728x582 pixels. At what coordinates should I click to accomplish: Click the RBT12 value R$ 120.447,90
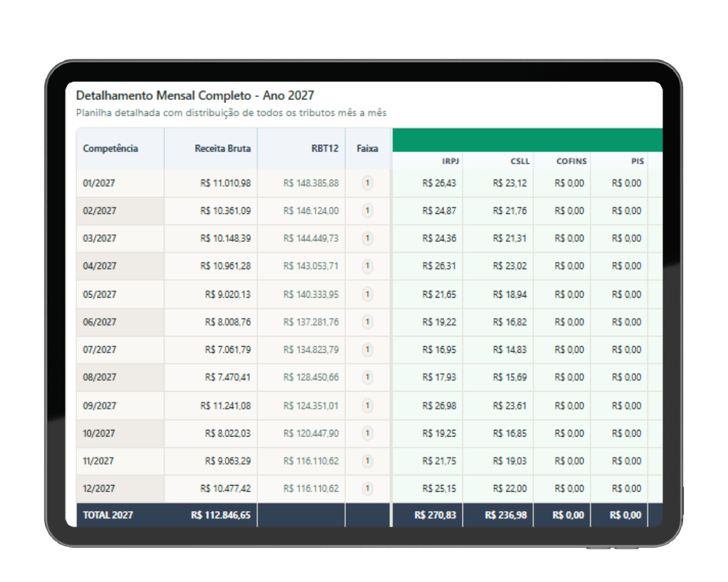pyautogui.click(x=311, y=433)
